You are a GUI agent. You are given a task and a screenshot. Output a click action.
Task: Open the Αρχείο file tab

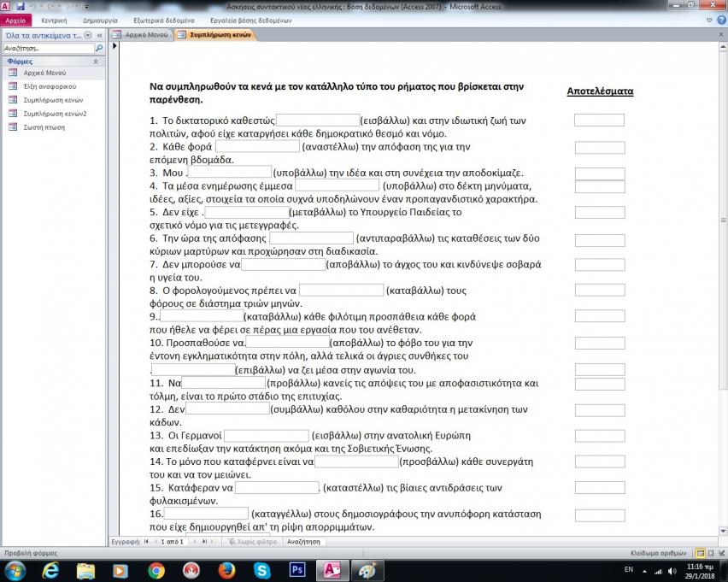click(15, 21)
